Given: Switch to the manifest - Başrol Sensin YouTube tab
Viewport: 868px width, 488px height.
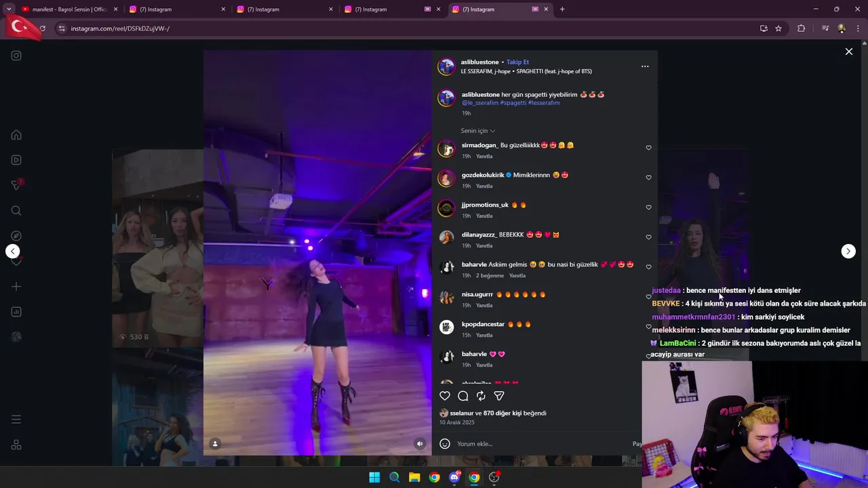Looking at the screenshot, I should (69, 9).
